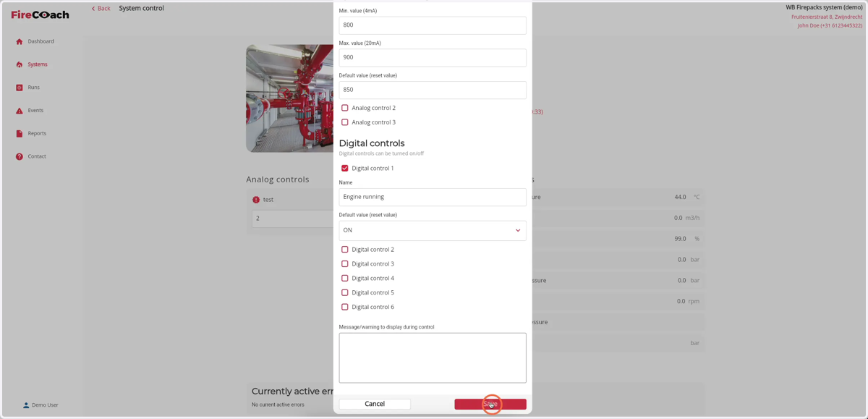Enable Digital control 6 checkbox

pos(345,307)
